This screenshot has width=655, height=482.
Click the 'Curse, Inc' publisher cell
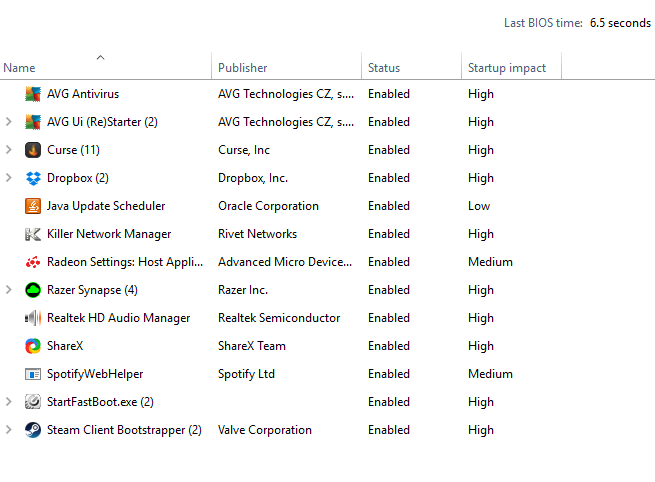[244, 150]
